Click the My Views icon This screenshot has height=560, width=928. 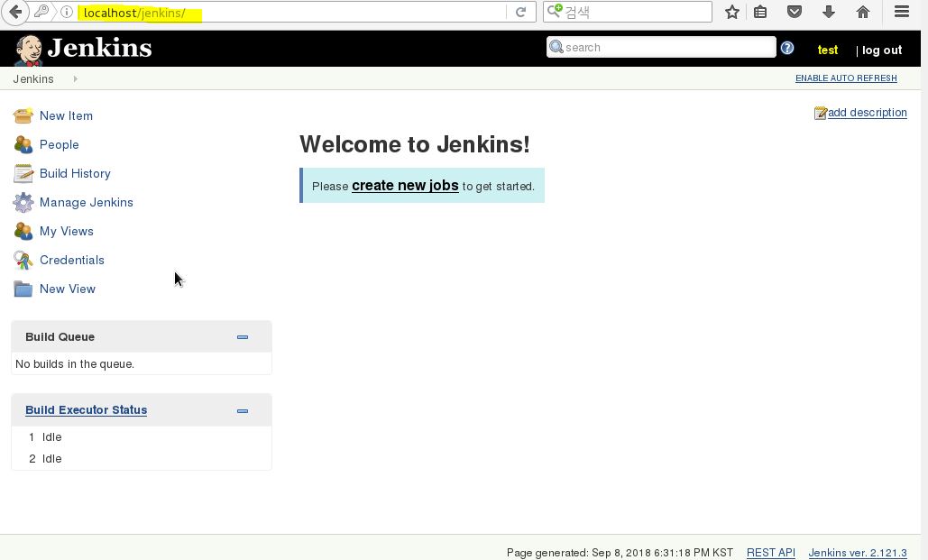coord(23,231)
